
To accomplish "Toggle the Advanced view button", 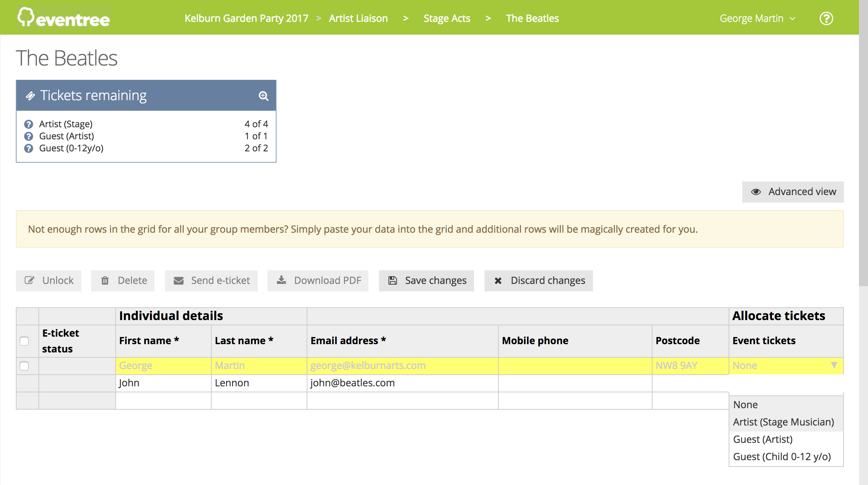I will click(793, 192).
